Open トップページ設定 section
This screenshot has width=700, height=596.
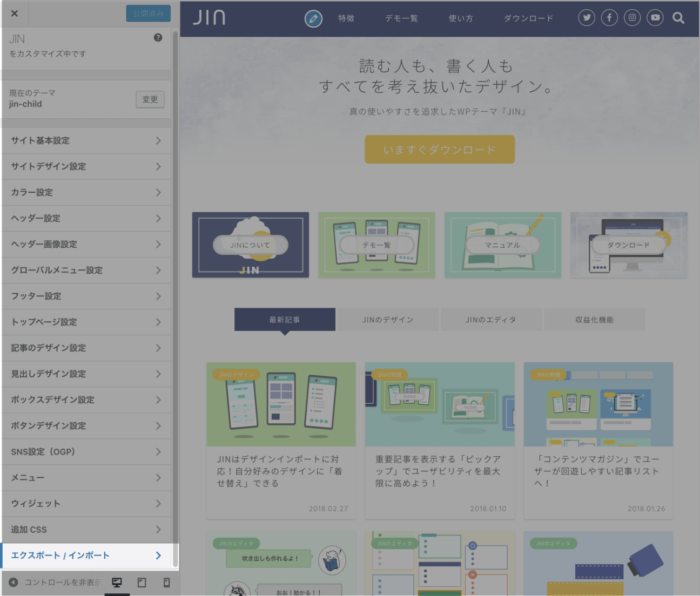coord(86,322)
